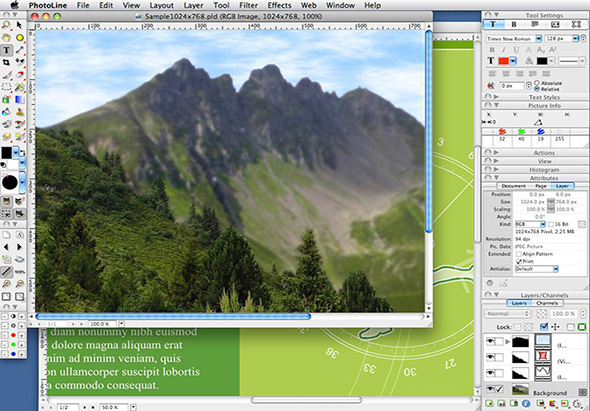590x411 pixels.
Task: Select the Absolute radio button
Action: (x=537, y=83)
